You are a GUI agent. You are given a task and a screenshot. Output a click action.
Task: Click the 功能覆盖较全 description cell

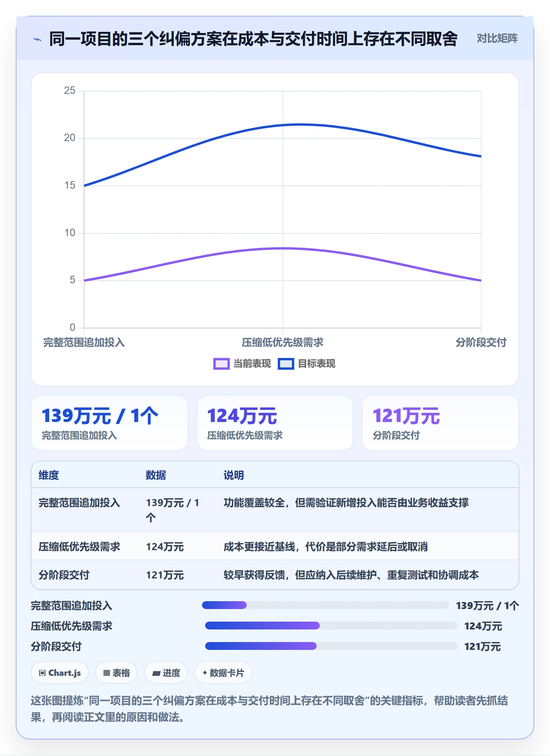point(346,503)
